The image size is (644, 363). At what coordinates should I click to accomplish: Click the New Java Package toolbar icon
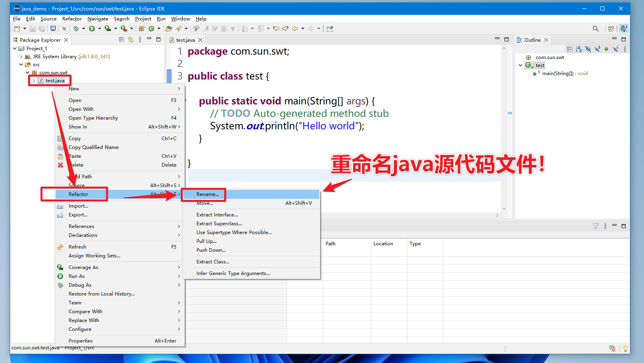click(x=142, y=29)
